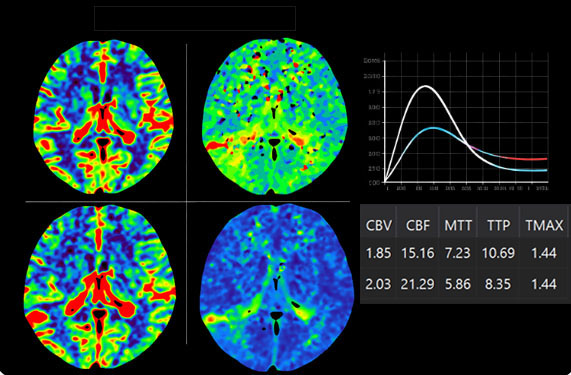Click the CBF column header

coord(418,226)
